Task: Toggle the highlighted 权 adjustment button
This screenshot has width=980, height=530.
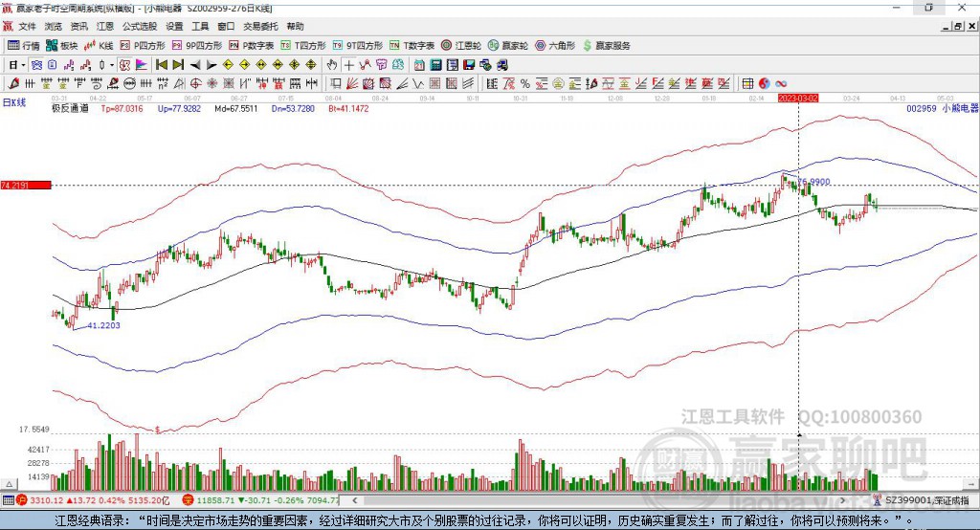Action: point(124,64)
